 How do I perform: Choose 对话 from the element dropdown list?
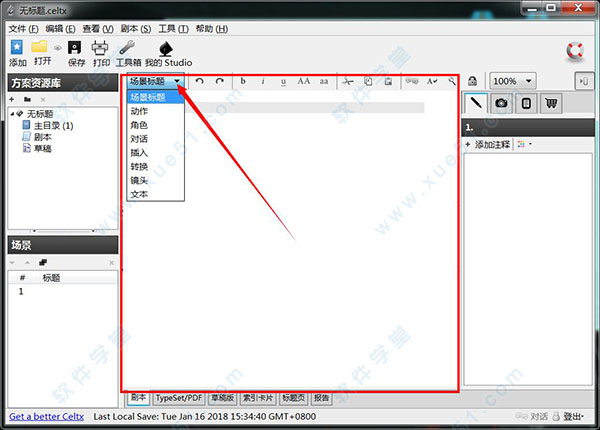(x=139, y=139)
